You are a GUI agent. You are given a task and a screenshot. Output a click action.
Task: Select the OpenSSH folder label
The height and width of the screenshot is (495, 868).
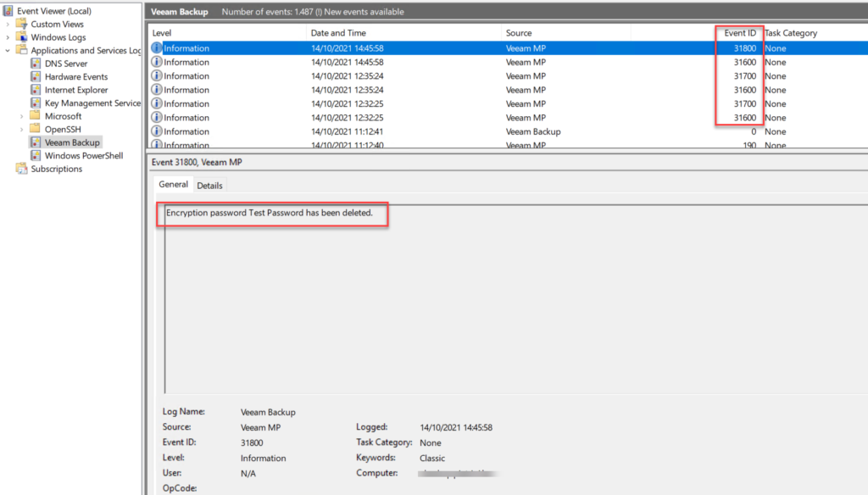point(63,129)
